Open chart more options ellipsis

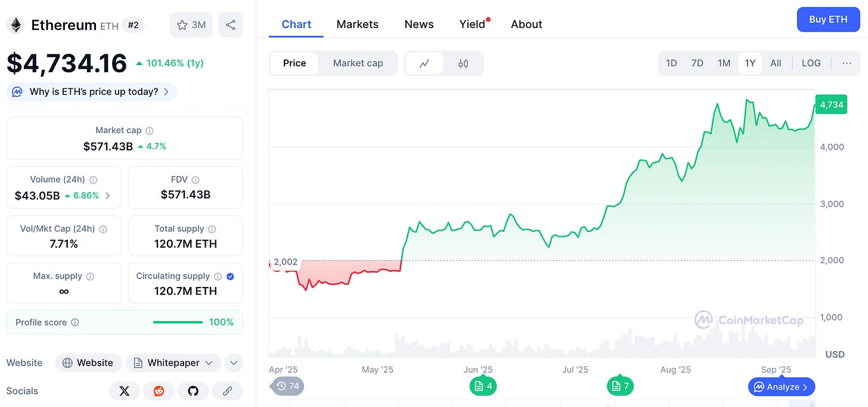click(x=847, y=63)
